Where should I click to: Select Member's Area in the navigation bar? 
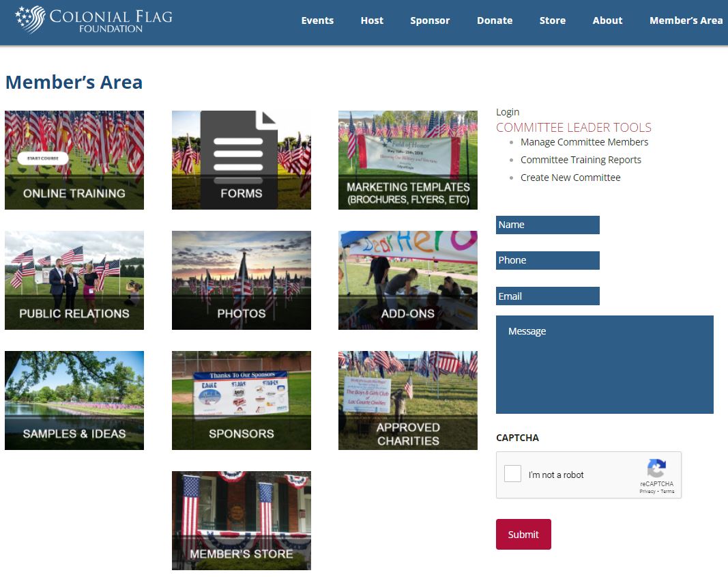click(686, 20)
